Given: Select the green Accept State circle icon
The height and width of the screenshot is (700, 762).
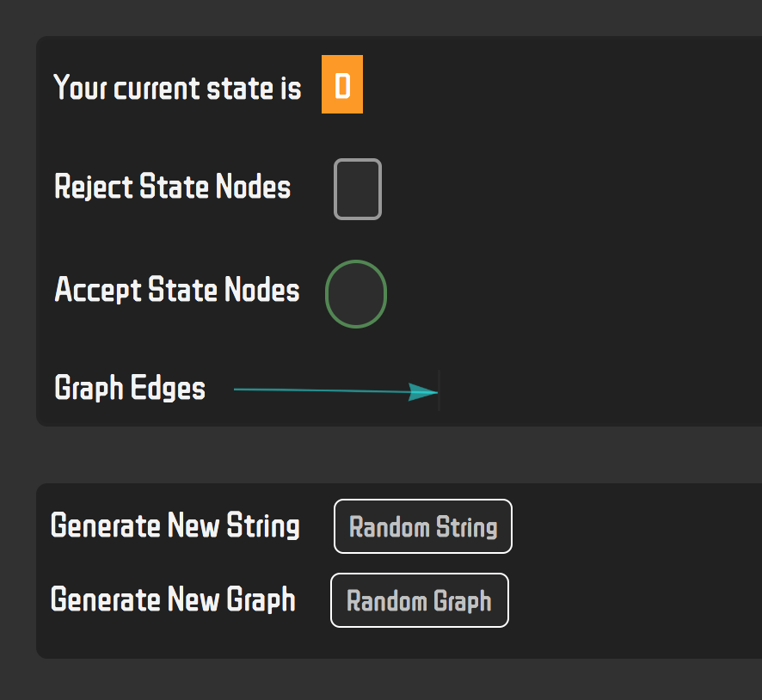Looking at the screenshot, I should [x=356, y=294].
